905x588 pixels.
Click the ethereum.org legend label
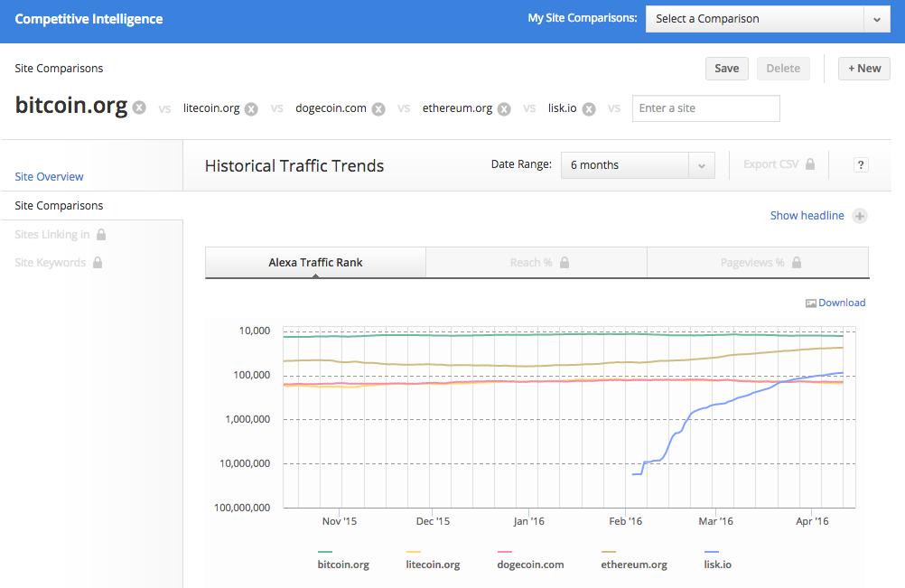click(634, 565)
